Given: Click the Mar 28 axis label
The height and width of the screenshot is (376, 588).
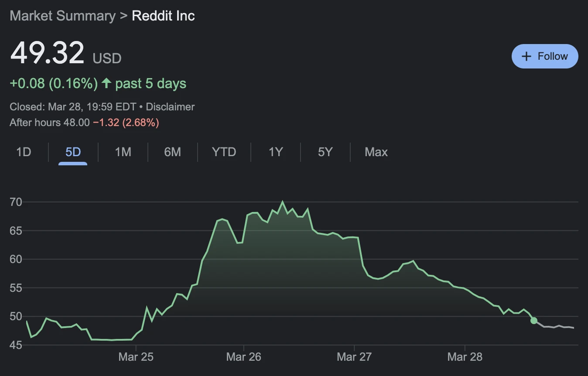Looking at the screenshot, I should [465, 357].
